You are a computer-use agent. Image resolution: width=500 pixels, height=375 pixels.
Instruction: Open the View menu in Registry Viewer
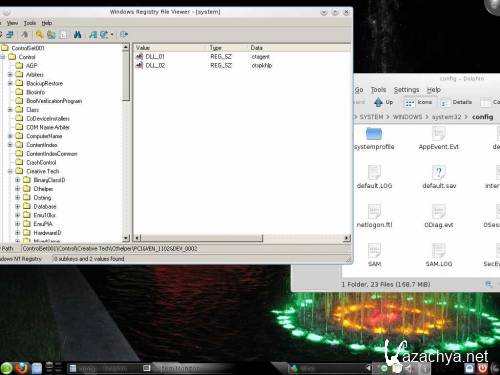click(12, 23)
